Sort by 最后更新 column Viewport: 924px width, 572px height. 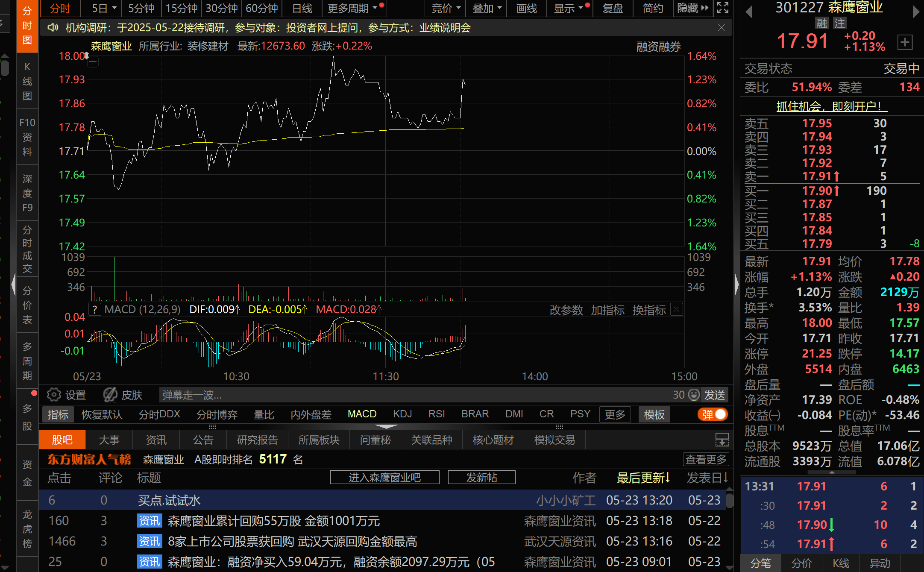(643, 478)
